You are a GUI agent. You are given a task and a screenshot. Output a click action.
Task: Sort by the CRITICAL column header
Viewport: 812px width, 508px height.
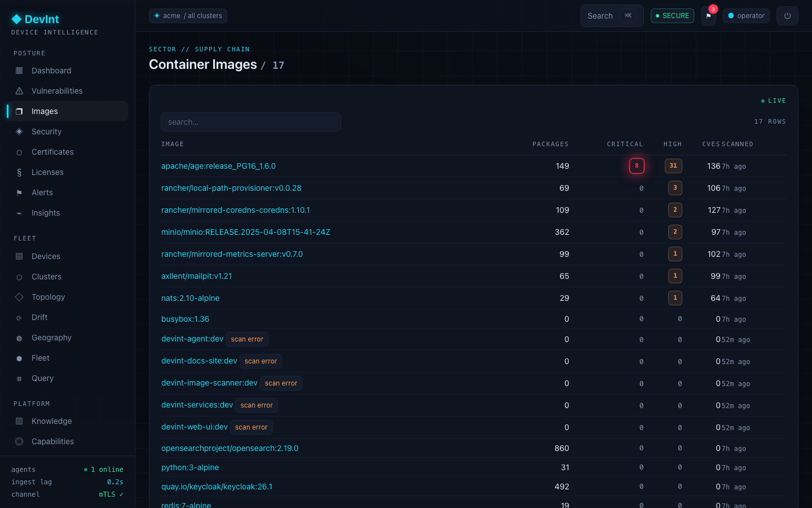625,144
